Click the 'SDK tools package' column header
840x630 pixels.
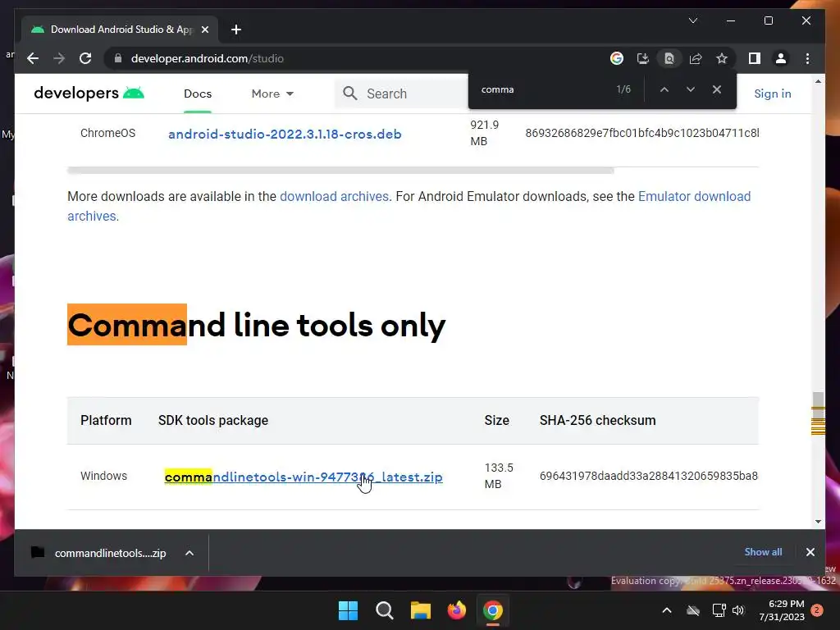[x=213, y=421]
